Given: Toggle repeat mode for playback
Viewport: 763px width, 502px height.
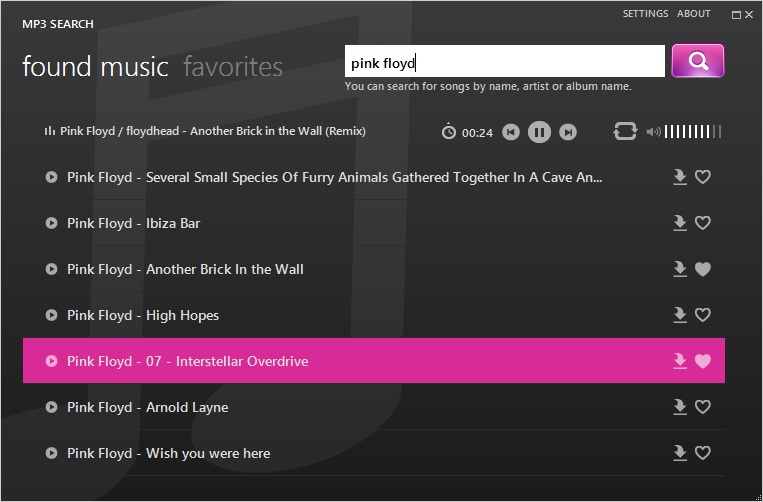Looking at the screenshot, I should 625,132.
